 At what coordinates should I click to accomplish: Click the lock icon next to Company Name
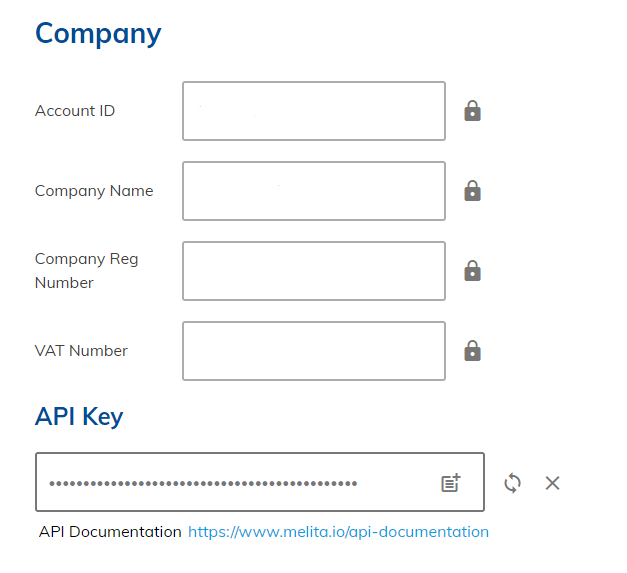[x=473, y=191]
